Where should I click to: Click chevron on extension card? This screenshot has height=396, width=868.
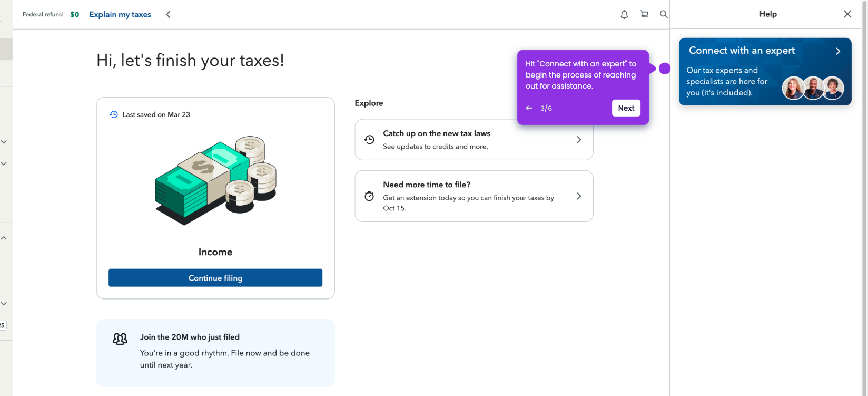pyautogui.click(x=579, y=196)
